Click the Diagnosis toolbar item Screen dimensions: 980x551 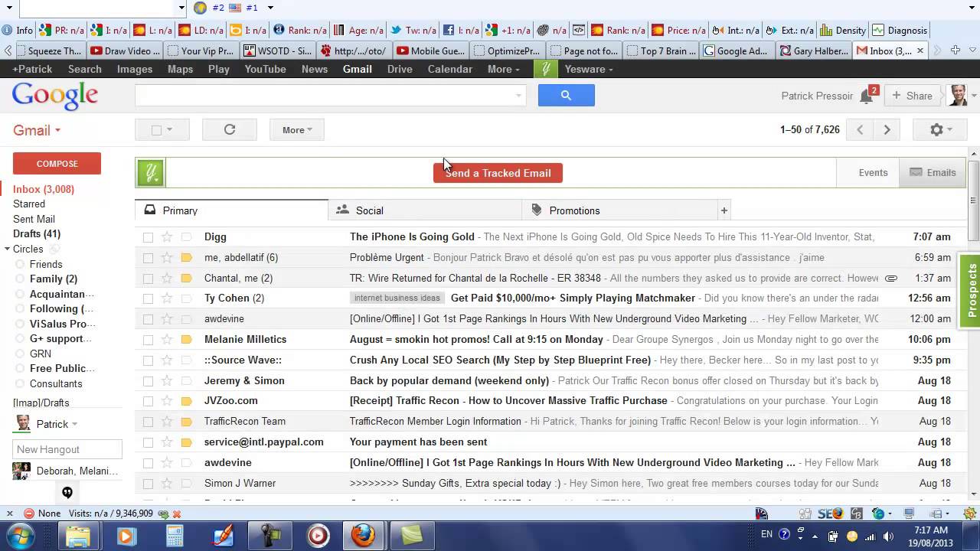(x=900, y=31)
